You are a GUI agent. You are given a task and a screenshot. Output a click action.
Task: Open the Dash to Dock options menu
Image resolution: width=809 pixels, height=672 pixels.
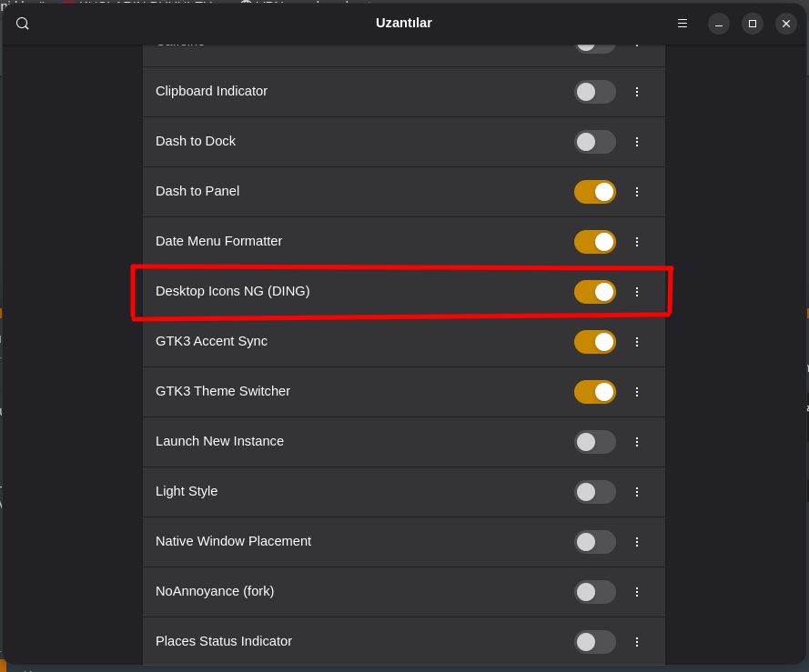[x=637, y=142]
